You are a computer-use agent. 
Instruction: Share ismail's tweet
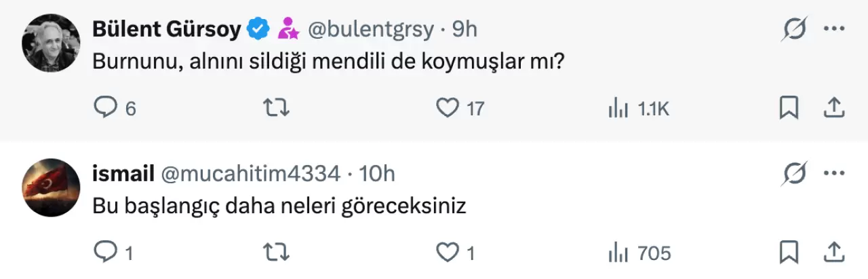[834, 253]
